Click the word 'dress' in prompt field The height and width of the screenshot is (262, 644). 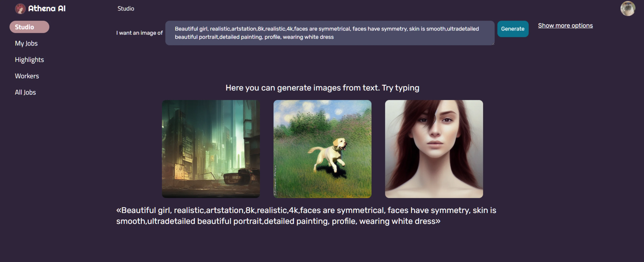(327, 37)
